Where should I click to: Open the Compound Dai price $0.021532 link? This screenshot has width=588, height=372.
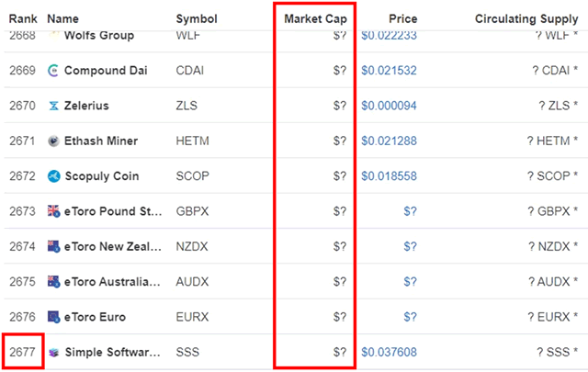pyautogui.click(x=389, y=71)
